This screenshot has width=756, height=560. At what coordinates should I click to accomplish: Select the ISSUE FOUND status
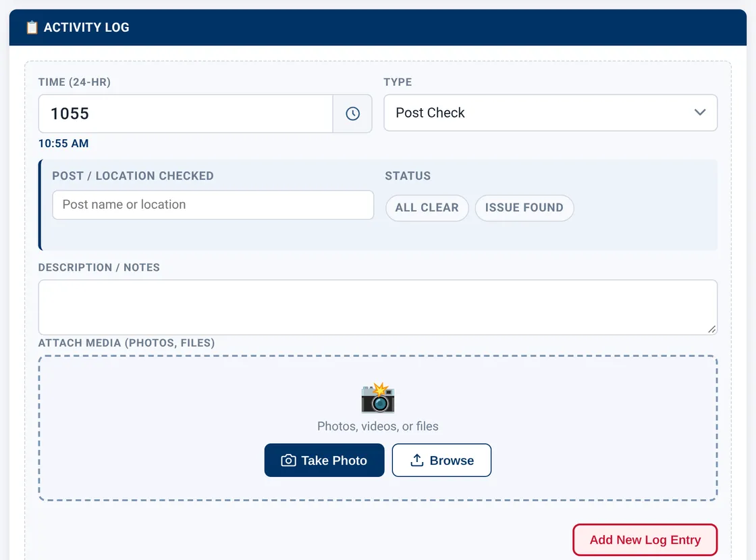click(x=524, y=208)
